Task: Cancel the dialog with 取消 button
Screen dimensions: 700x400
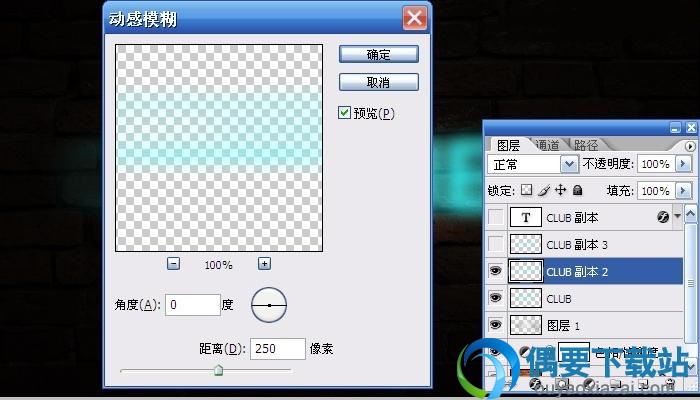Action: tap(379, 82)
